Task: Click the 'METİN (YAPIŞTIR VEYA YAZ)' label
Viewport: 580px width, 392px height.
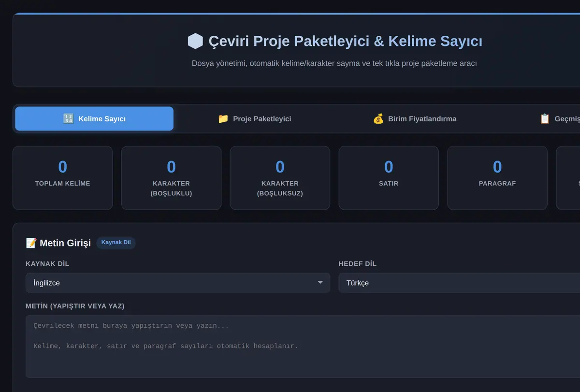Action: click(75, 306)
